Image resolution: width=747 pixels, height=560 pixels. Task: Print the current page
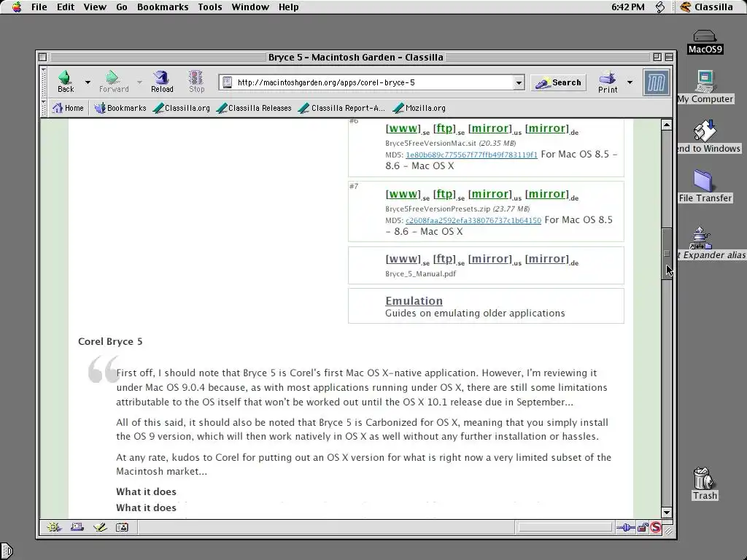[608, 82]
